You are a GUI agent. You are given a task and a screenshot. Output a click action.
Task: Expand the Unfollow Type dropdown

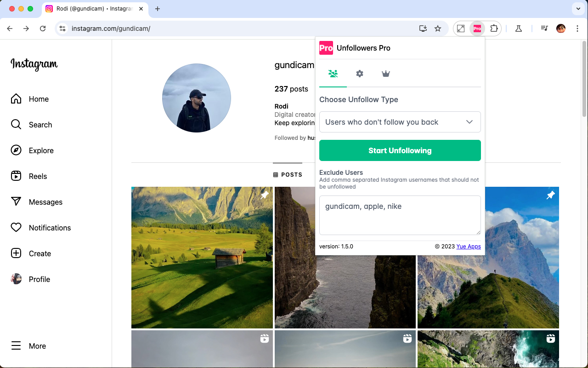coord(400,122)
